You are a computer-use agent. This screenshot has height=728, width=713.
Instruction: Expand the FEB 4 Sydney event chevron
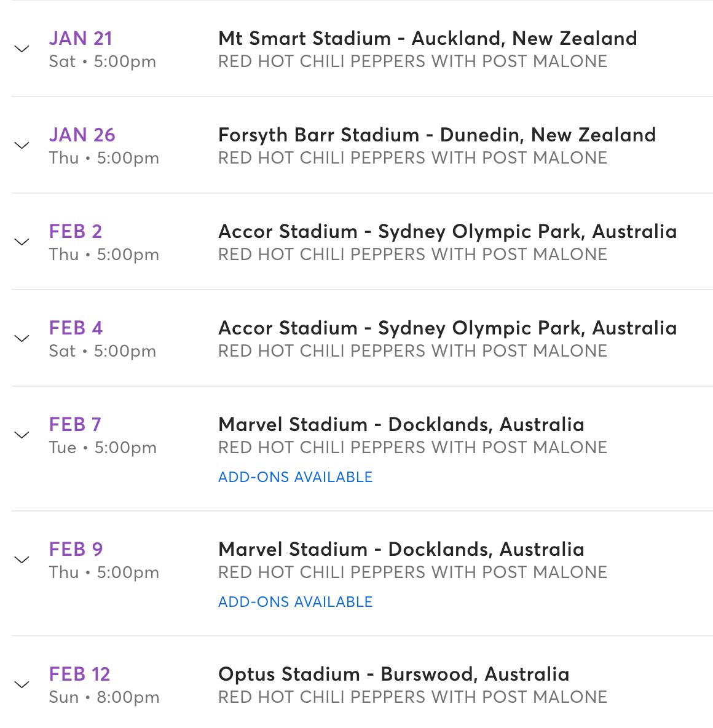coord(22,339)
